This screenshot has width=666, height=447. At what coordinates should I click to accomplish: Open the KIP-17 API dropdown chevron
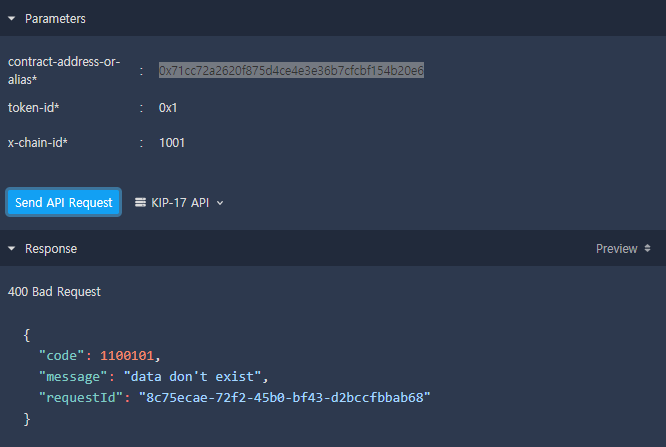220,203
